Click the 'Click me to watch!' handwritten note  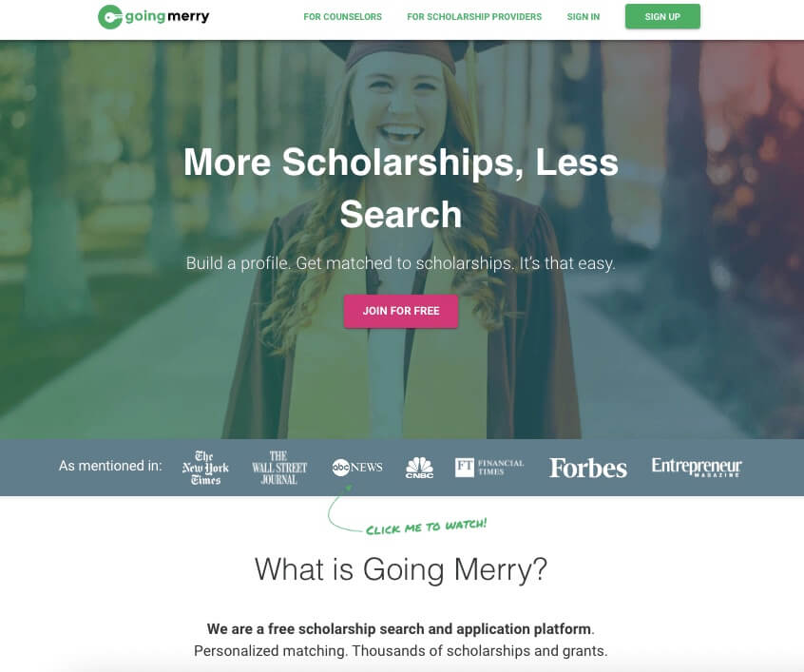point(426,527)
